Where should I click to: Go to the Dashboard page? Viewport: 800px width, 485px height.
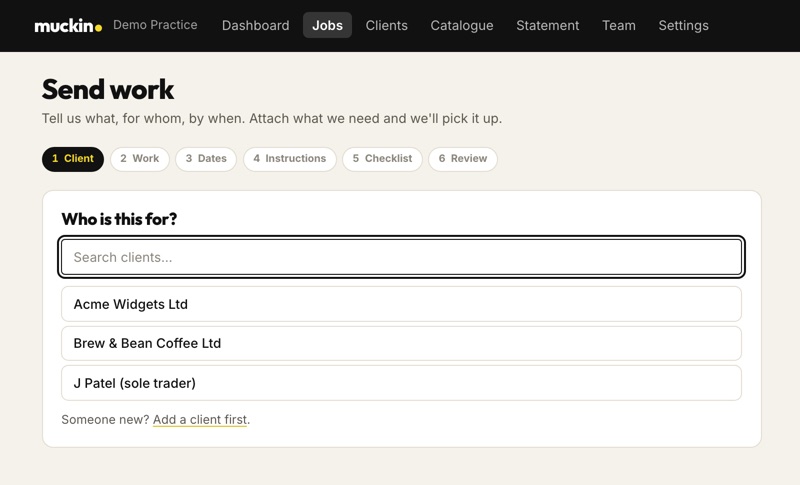tap(256, 25)
